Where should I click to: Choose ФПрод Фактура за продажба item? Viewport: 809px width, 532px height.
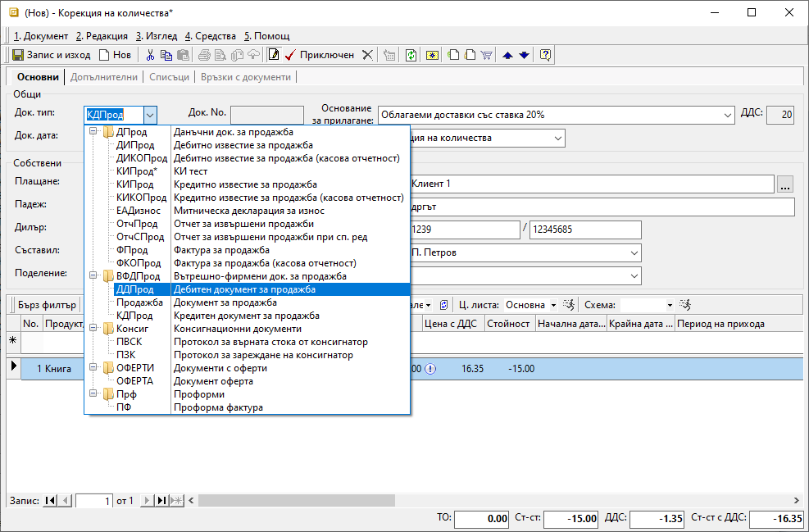221,250
